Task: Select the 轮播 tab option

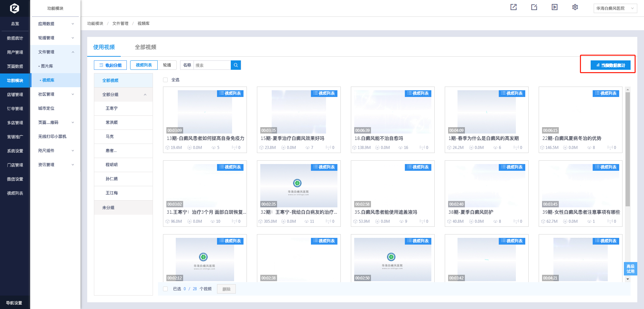Action: (167, 65)
